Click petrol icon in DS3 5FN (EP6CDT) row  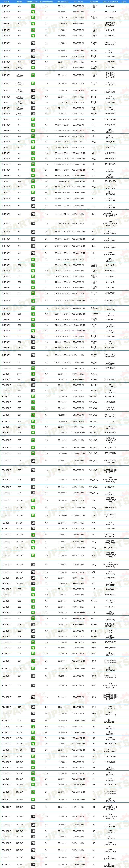click(33, 325)
